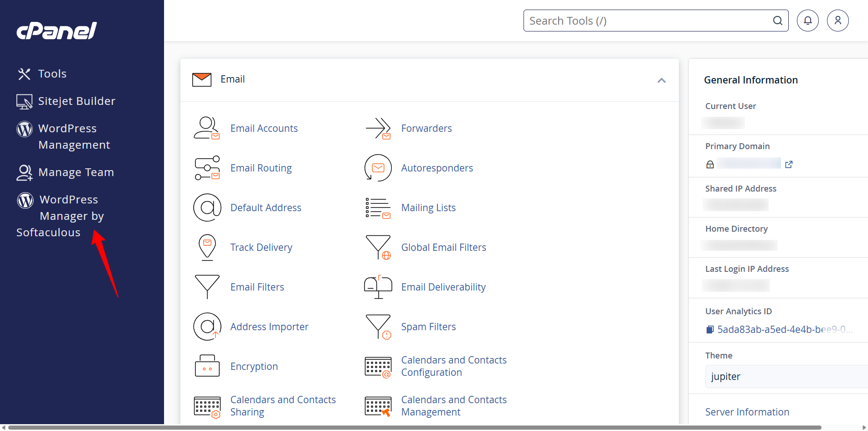Click the Email Filters funnel icon
868x431 pixels.
pos(207,287)
